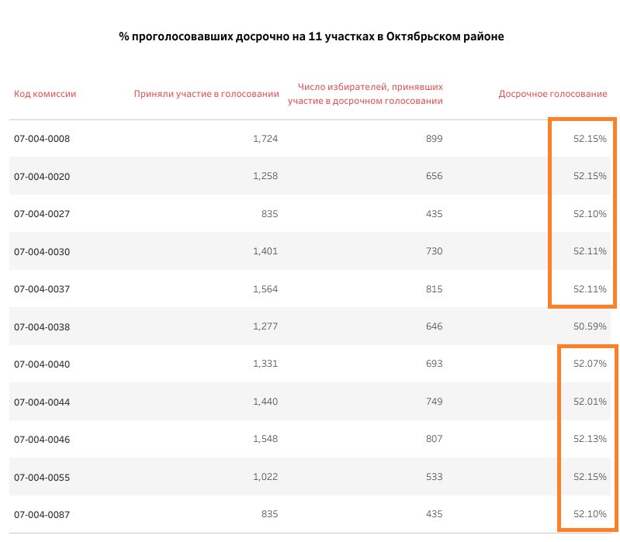Click the 52.07% percentage value
The height and width of the screenshot is (542, 620).
pyautogui.click(x=590, y=364)
